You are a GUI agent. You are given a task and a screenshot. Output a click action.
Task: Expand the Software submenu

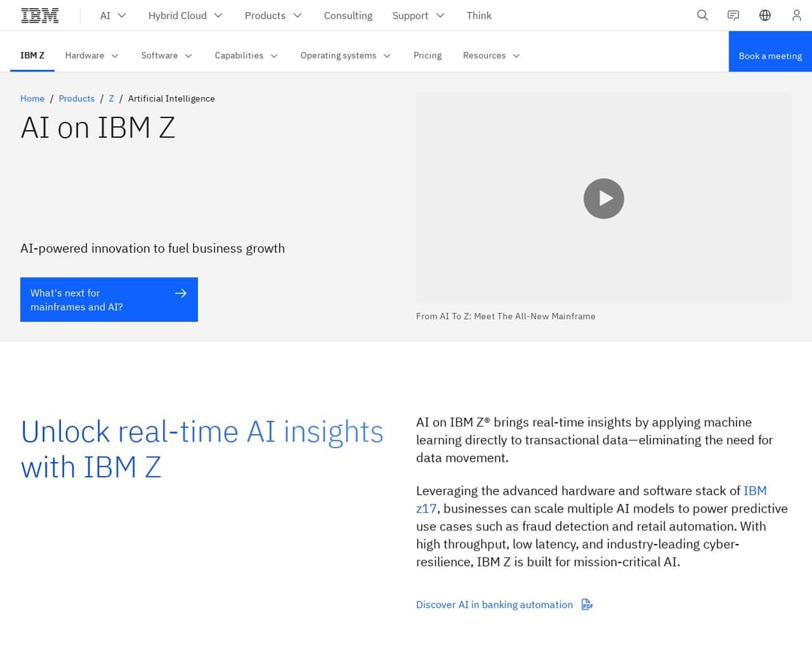166,56
